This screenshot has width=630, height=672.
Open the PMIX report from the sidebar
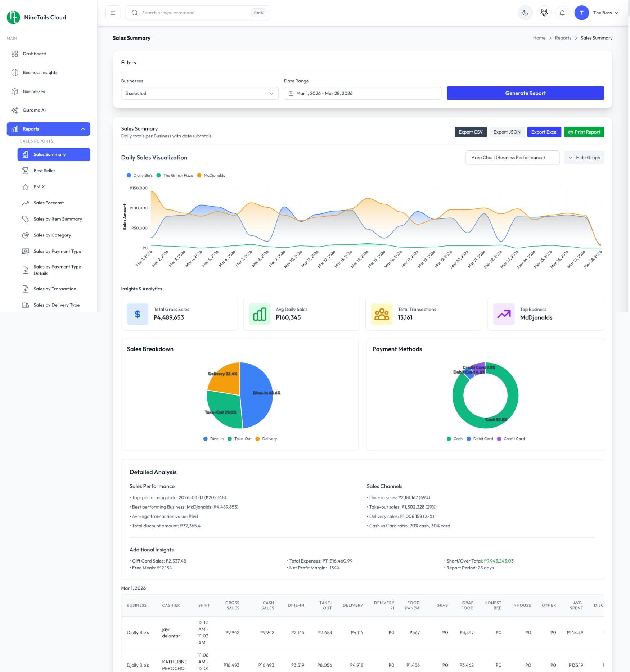pos(39,186)
